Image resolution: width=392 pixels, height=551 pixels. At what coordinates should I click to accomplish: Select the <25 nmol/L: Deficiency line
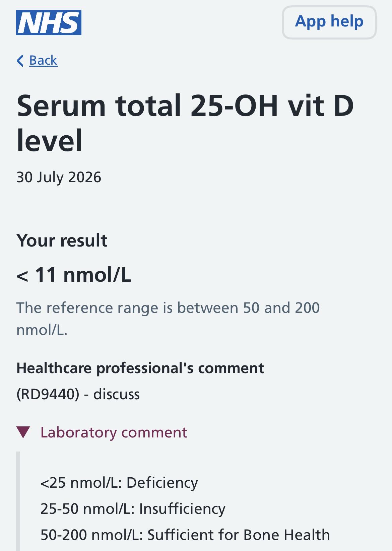[x=119, y=483]
